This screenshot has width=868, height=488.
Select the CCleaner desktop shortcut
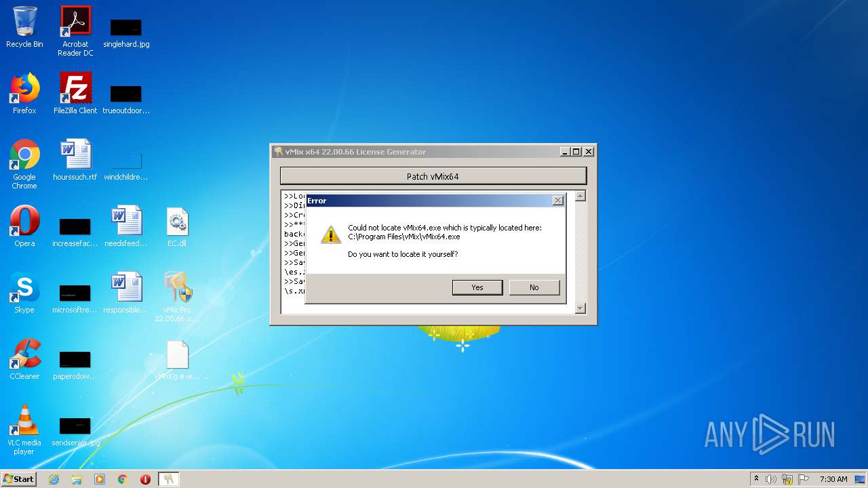(24, 359)
